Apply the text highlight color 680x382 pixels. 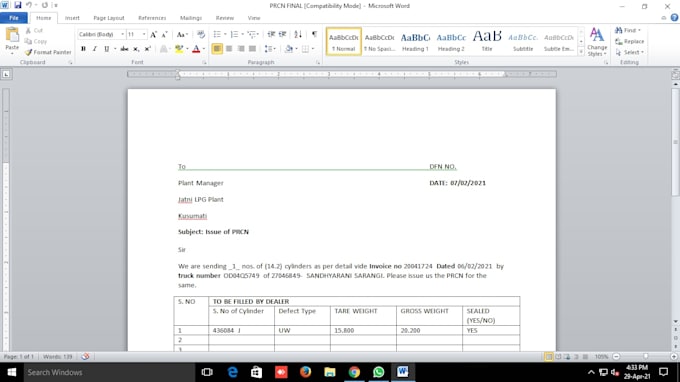click(x=179, y=49)
